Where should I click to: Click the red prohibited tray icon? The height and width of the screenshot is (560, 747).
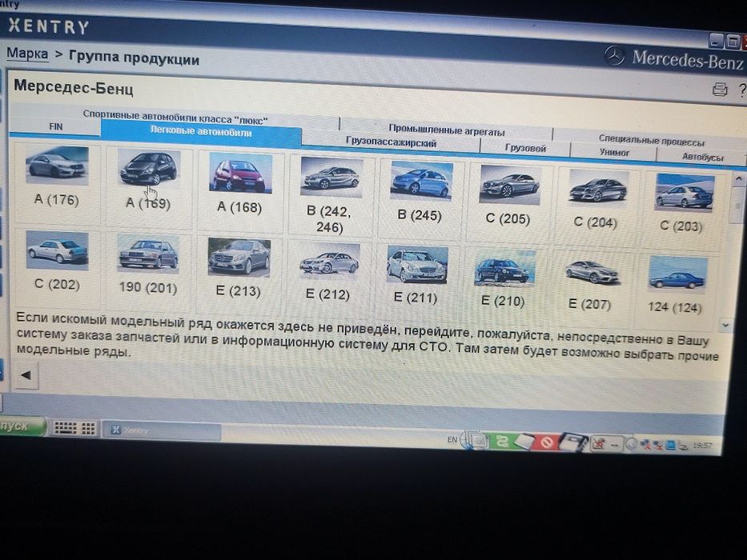pos(546,443)
